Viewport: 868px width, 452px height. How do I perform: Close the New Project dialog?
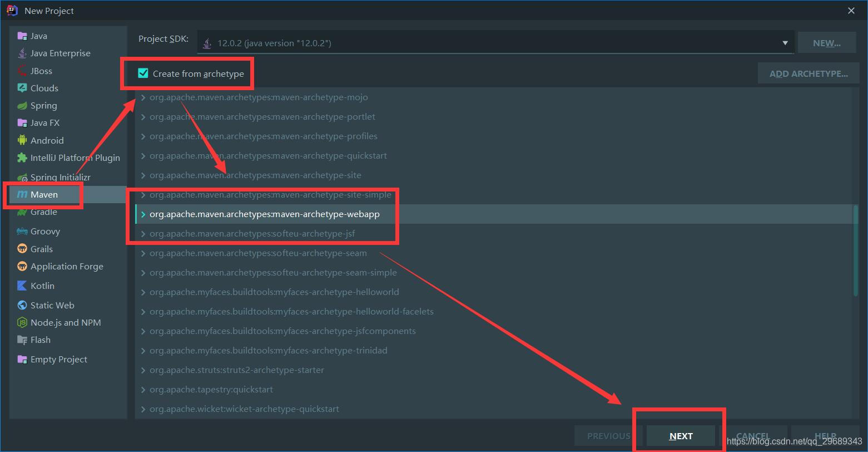[851, 11]
